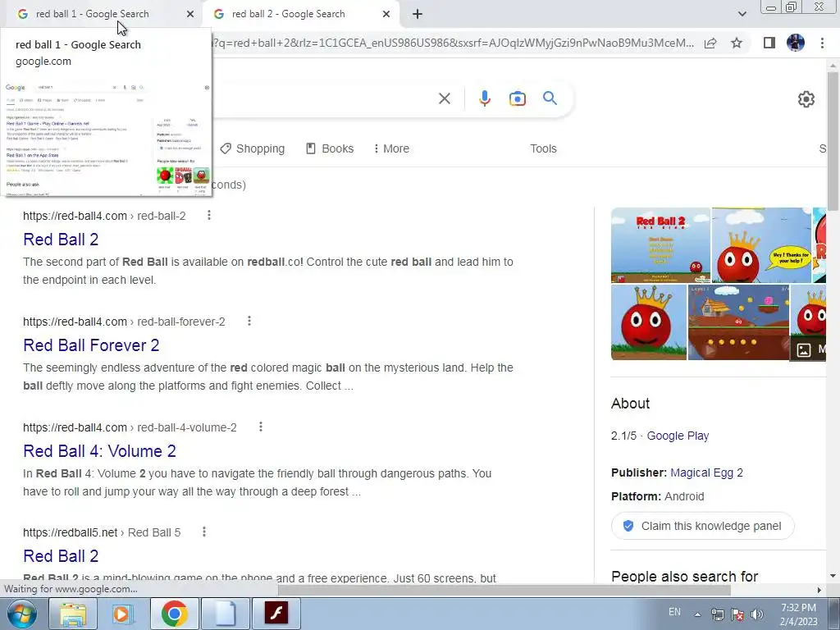The image size is (840, 630).
Task: Open options for the red-ball-forever-2 result
Action: click(x=249, y=321)
